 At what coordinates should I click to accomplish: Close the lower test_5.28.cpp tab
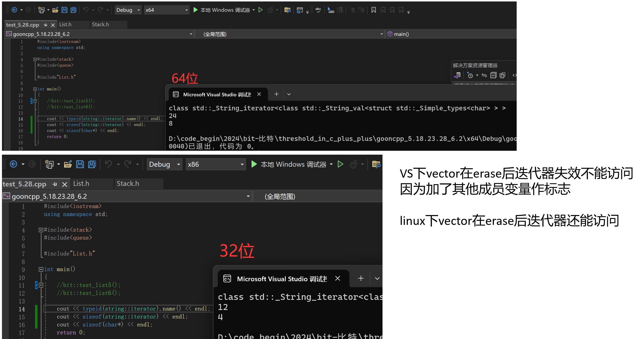click(65, 184)
